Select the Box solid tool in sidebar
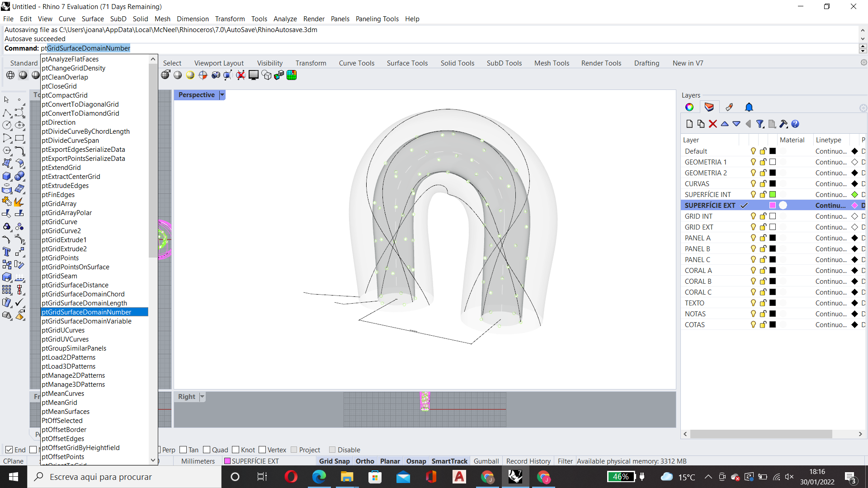 [7, 176]
